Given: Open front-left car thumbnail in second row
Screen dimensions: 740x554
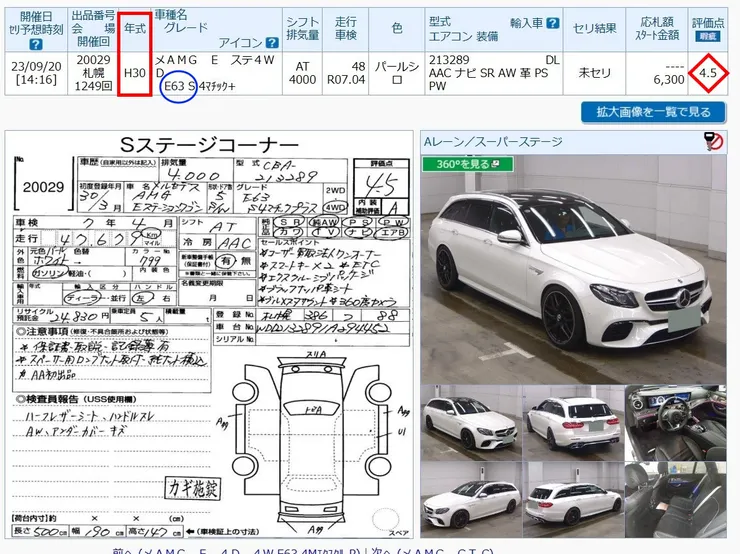Looking at the screenshot, I should click(x=471, y=500).
